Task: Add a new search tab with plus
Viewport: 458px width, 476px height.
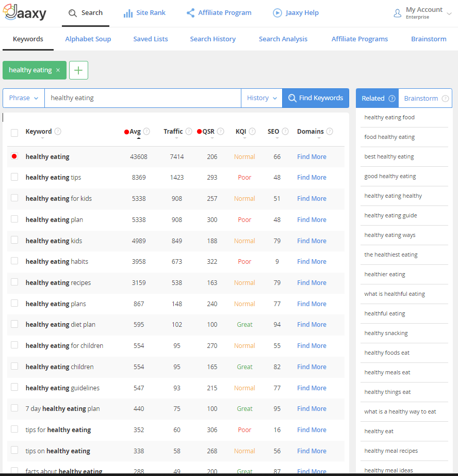Action: coord(78,70)
